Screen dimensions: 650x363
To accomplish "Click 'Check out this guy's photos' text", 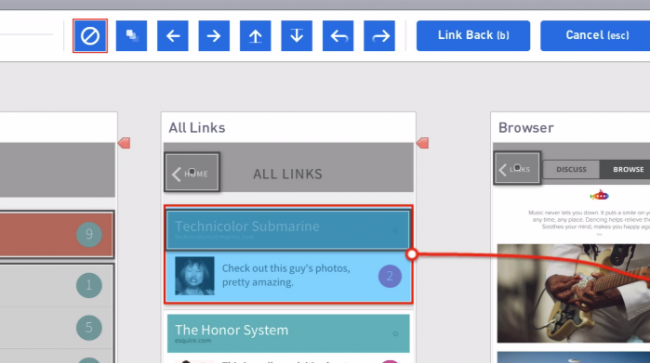I will click(x=286, y=275).
